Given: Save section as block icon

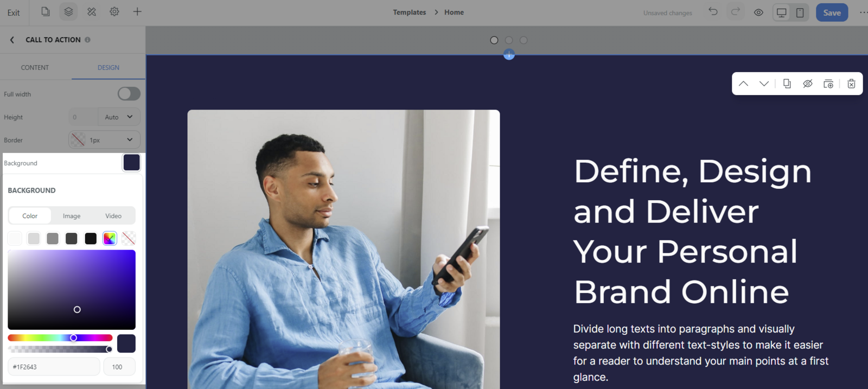Looking at the screenshot, I should (828, 84).
